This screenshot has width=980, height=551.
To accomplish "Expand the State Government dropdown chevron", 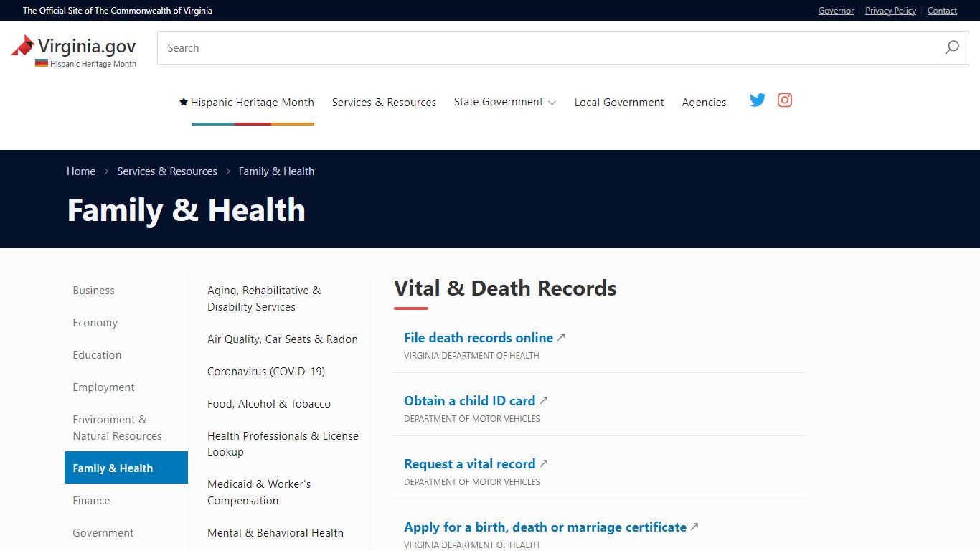I will pyautogui.click(x=552, y=103).
